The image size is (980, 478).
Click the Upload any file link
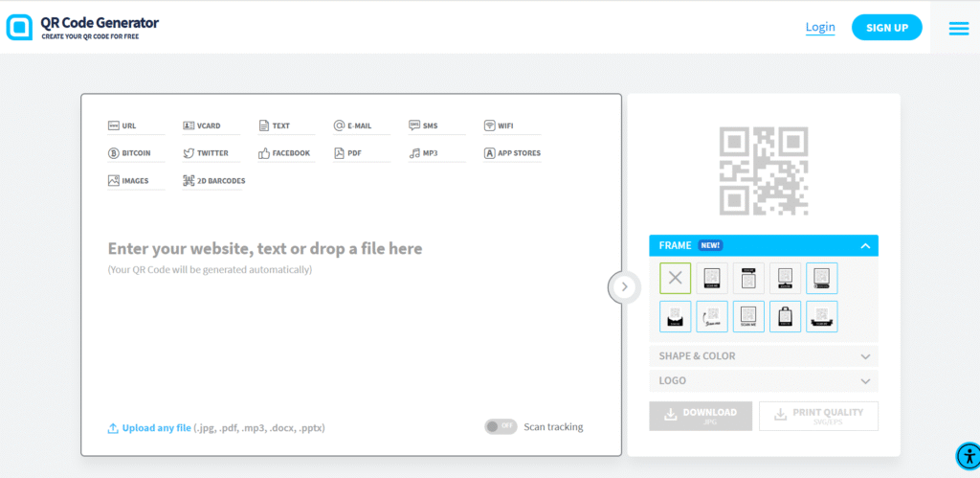[x=156, y=428]
